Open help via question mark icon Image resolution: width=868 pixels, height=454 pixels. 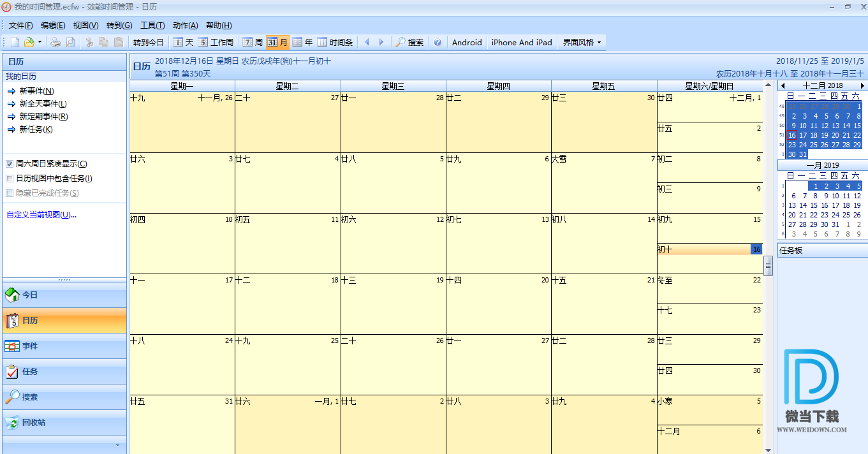(438, 42)
